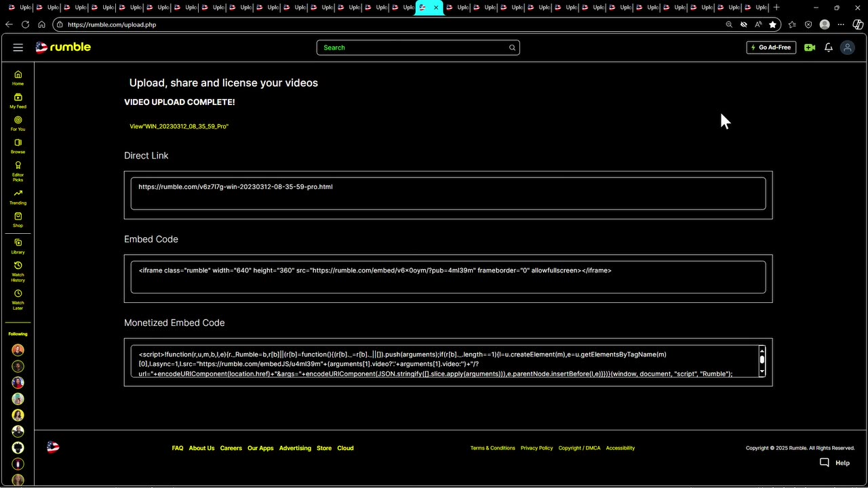
Task: Open the browser profile icon
Action: pyautogui.click(x=825, y=24)
